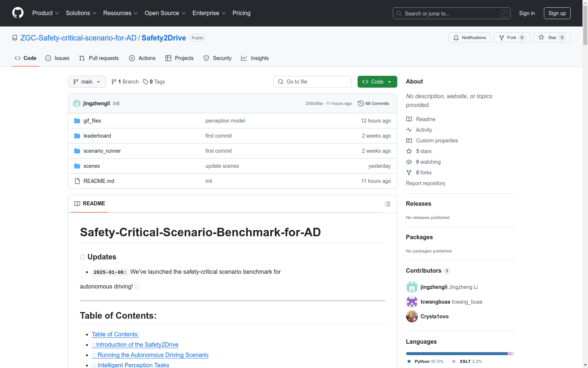
Task: Click the Python language bar segment
Action: [457, 354]
